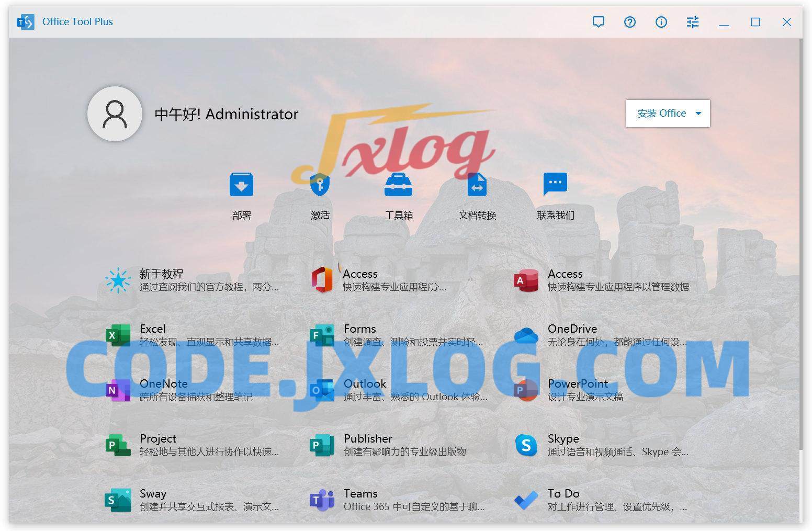Screen dimensions: 812x531
Task: Click the info circle icon in title bar
Action: (661, 22)
